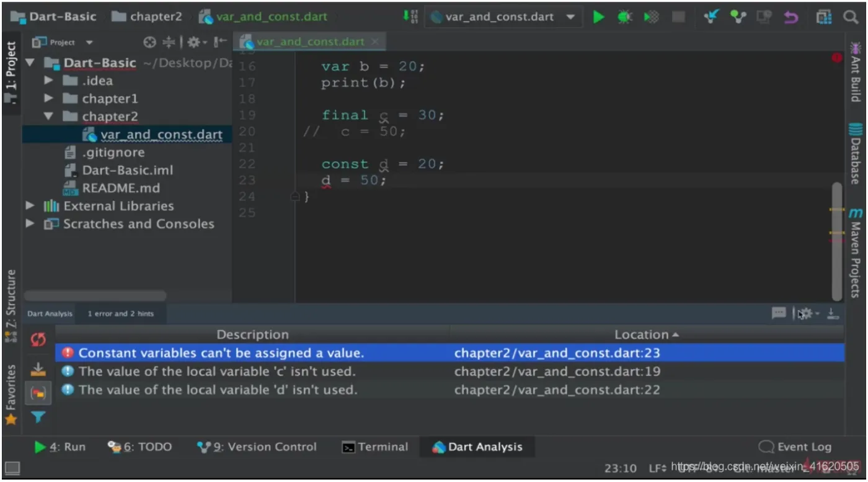Open the 6: TODO tool window tab
Viewport: 868px width, 482px height.
[x=139, y=447]
